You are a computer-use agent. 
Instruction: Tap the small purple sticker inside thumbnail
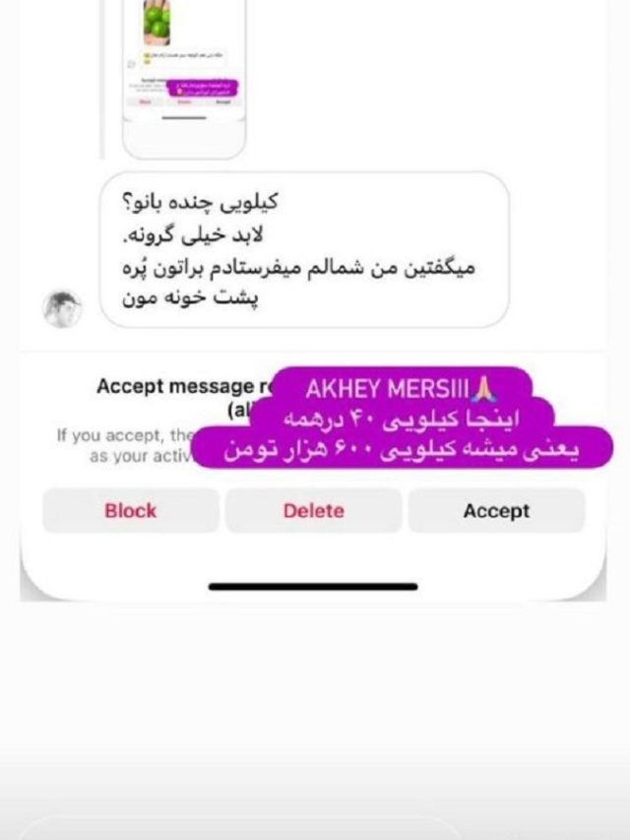[x=203, y=89]
